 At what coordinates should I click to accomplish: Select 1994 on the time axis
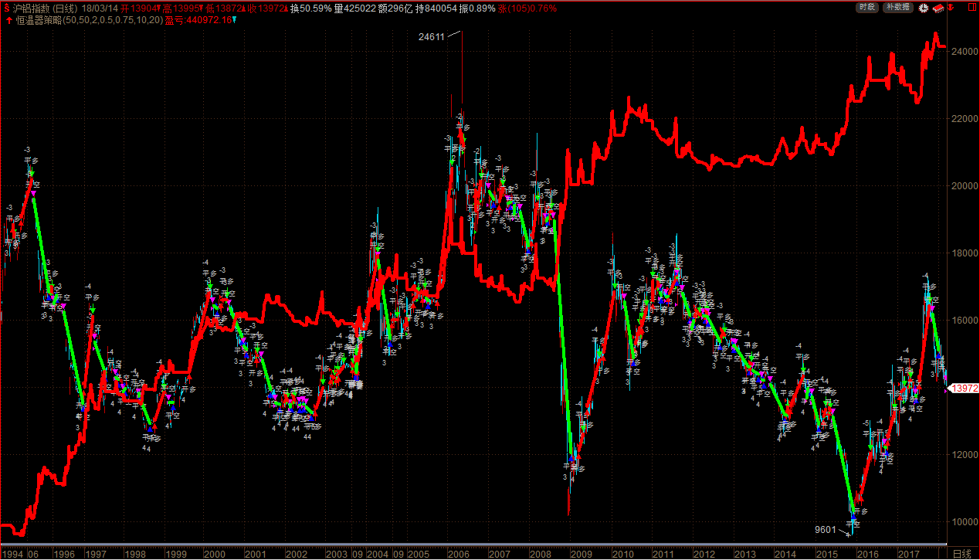[12, 554]
